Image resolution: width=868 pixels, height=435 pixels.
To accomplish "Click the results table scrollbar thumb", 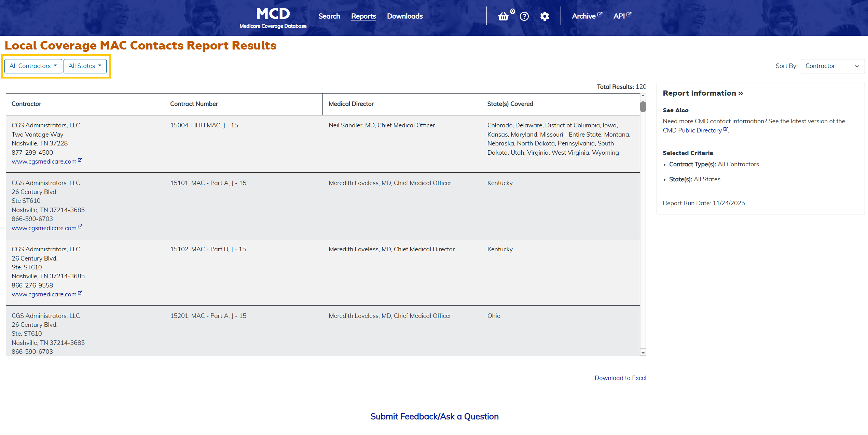I will tap(643, 107).
